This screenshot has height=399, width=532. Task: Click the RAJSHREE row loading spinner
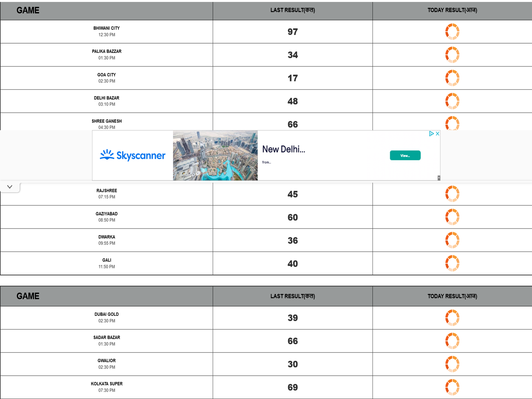point(452,194)
